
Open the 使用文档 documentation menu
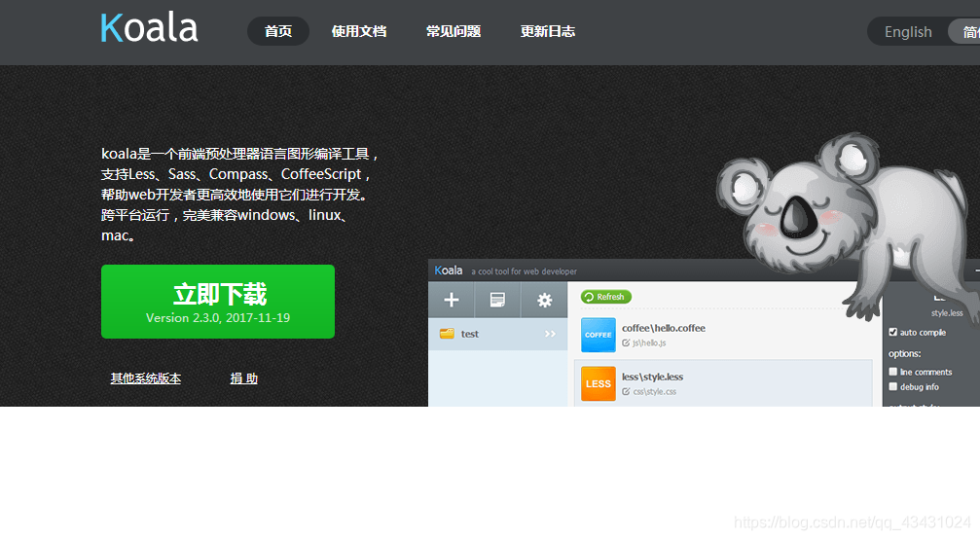point(359,31)
